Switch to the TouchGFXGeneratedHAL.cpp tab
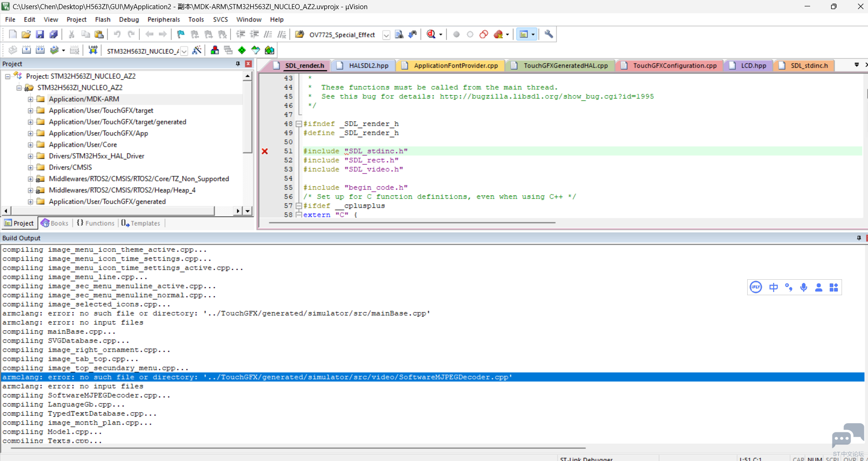The width and height of the screenshot is (868, 461). point(560,66)
